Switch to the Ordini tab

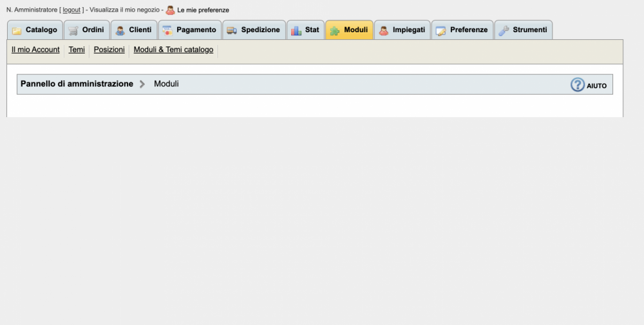pyautogui.click(x=87, y=30)
